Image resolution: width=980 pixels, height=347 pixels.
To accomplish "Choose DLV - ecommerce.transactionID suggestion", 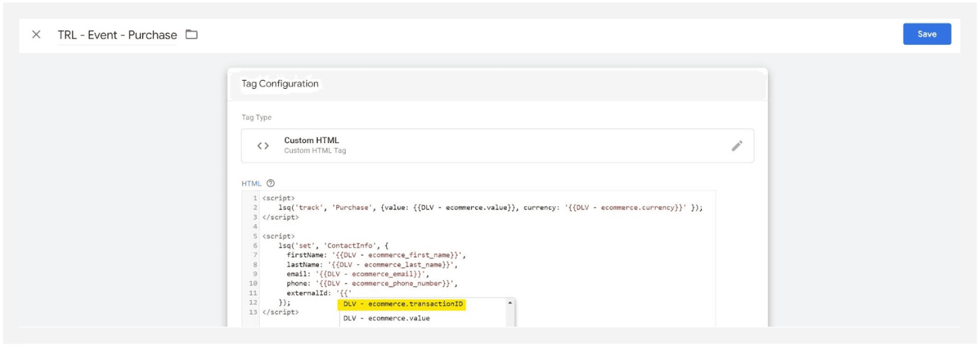I will (403, 304).
